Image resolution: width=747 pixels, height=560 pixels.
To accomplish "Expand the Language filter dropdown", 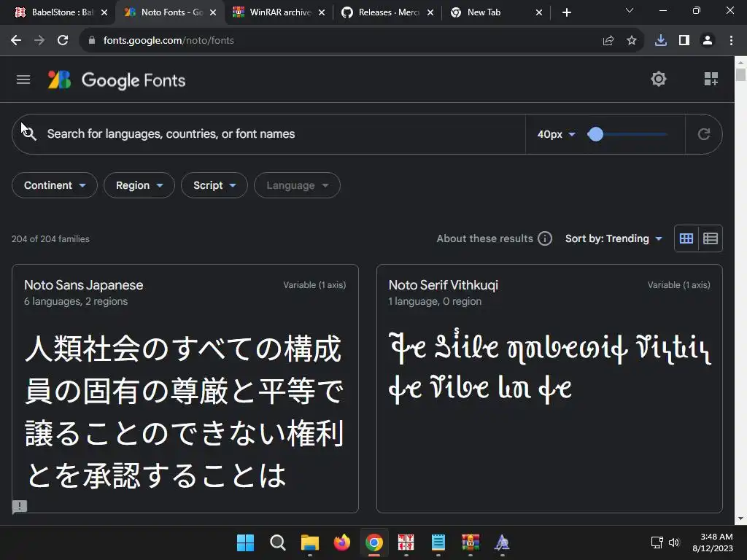I will click(x=298, y=185).
